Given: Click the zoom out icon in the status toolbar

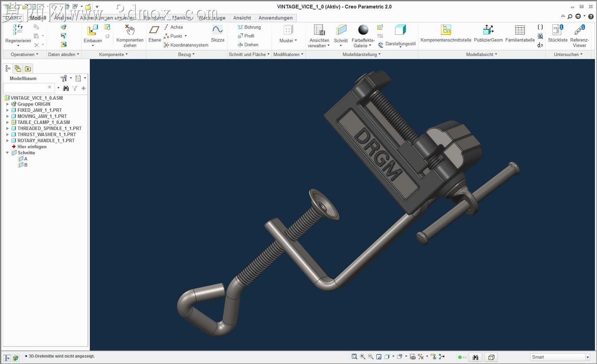Looking at the screenshot, I should tap(371, 357).
